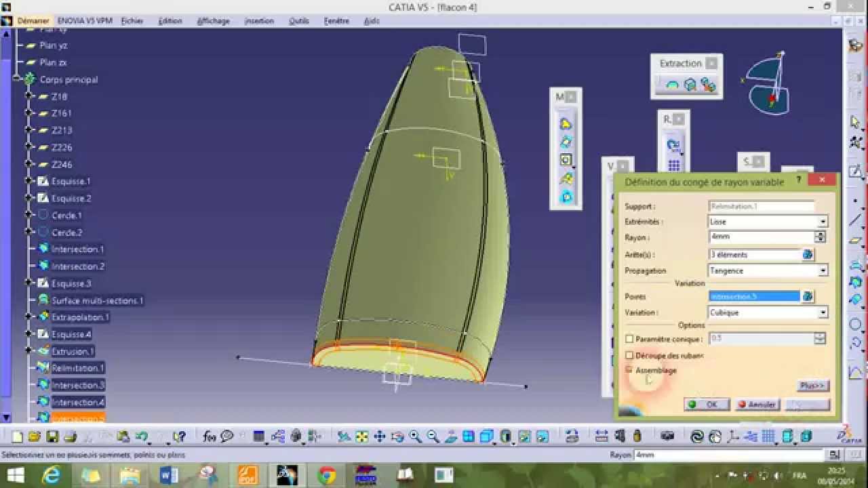Click the Select arrow tool in right toolbar
868x488 pixels.
(856, 122)
